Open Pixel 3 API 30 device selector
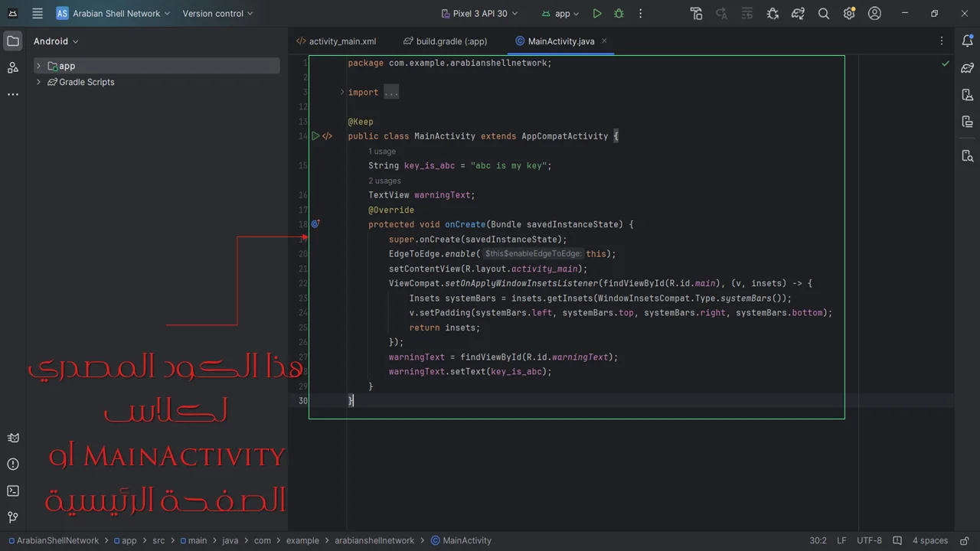This screenshot has width=980, height=551. pyautogui.click(x=479, y=13)
